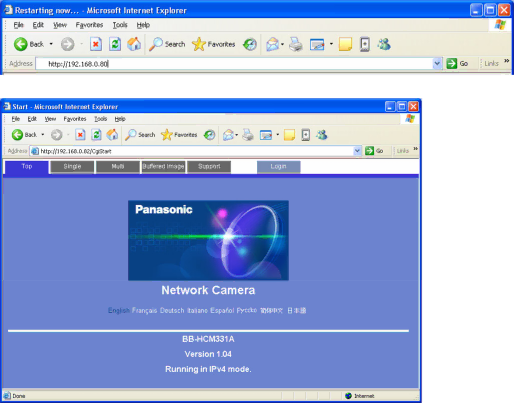Click Stop icon in Start window
Screen dimensions: 514x403
(x=80, y=135)
